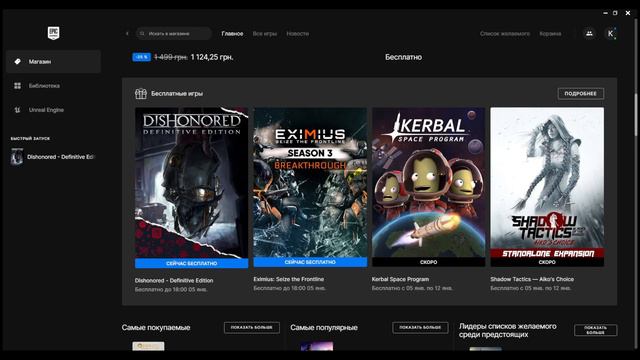Screen dimensions: 640x360
Task: Click the 1 124,25 грн. price
Action: (212, 57)
